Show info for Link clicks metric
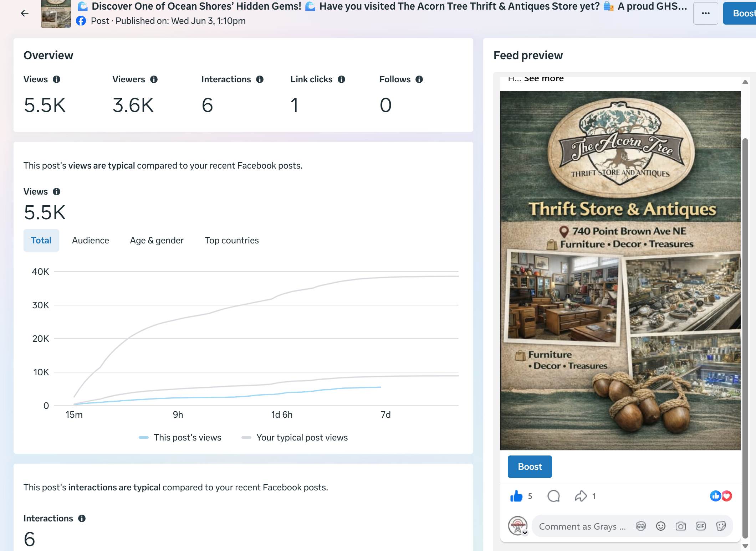The height and width of the screenshot is (551, 756). tap(341, 79)
